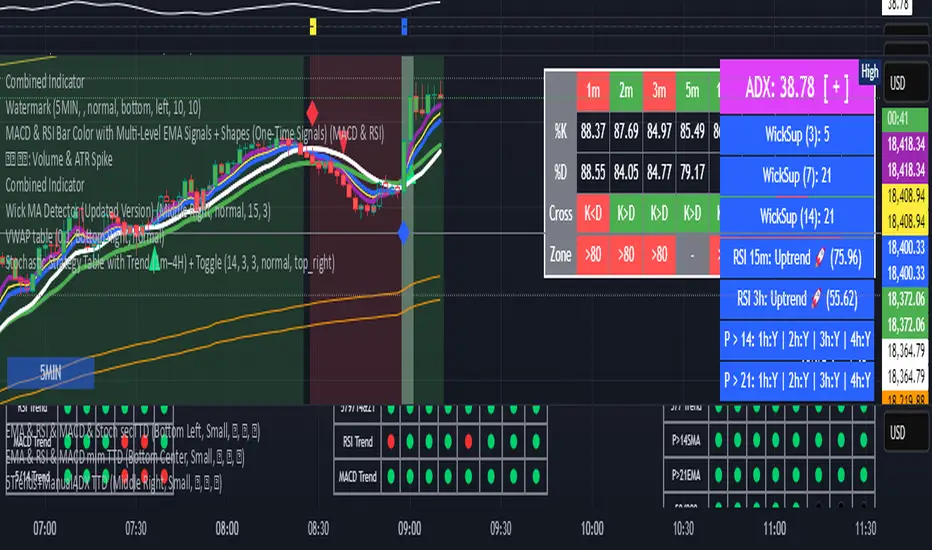Click the 3m timeframe header cell

659,90
